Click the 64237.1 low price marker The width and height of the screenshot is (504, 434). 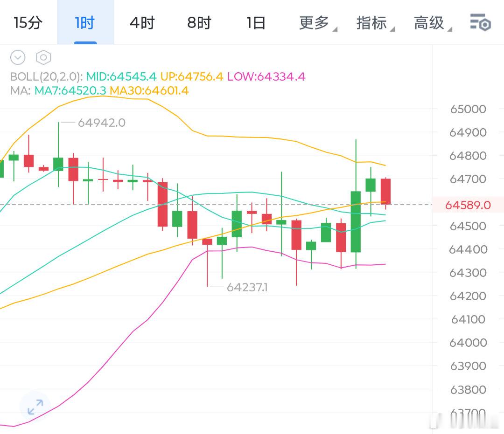point(247,287)
